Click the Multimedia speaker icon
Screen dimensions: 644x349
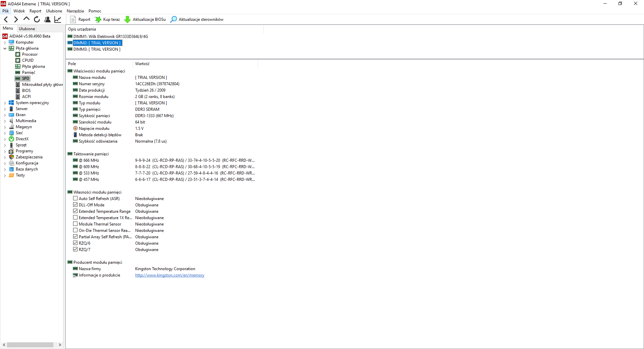(11, 121)
